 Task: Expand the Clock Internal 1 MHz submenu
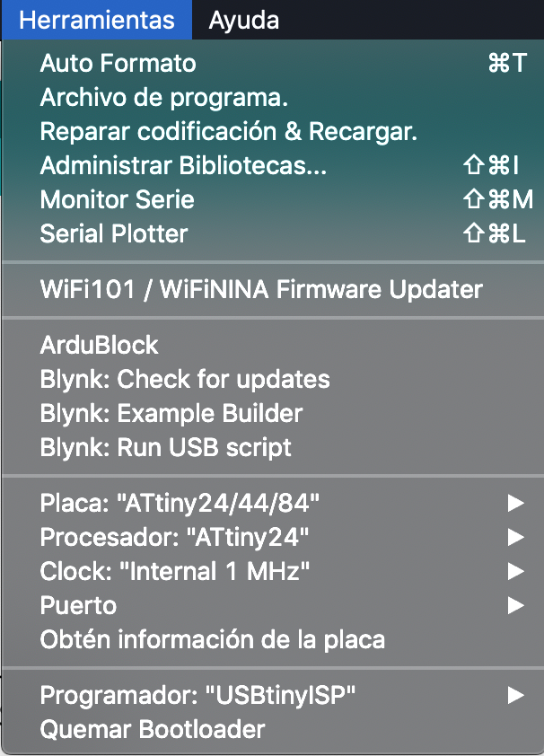tap(273, 571)
